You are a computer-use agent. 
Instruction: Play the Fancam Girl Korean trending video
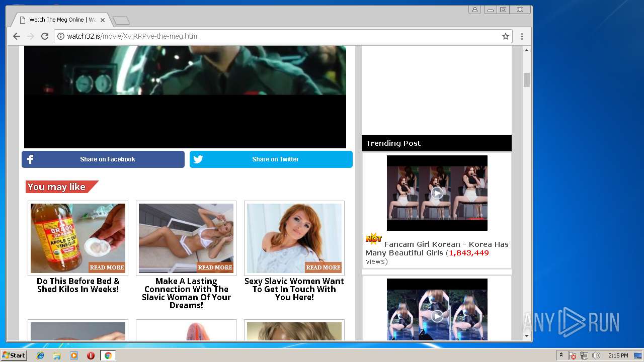click(x=437, y=193)
